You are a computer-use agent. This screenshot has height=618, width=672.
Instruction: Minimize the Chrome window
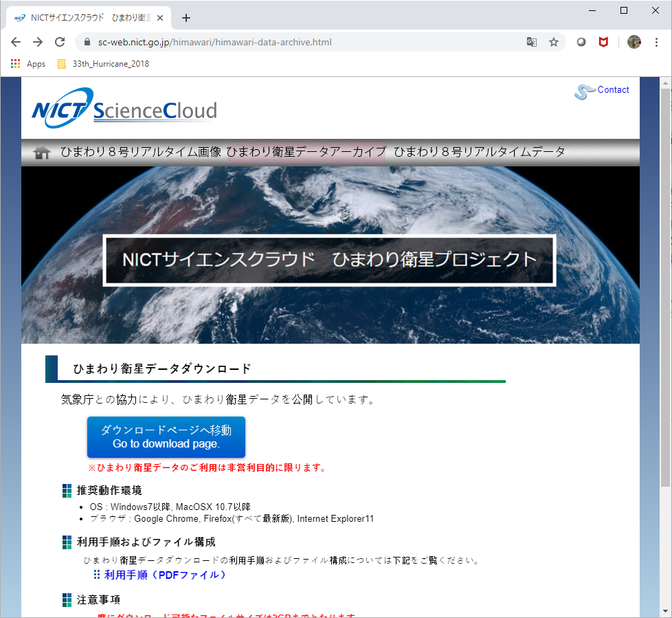tap(592, 10)
